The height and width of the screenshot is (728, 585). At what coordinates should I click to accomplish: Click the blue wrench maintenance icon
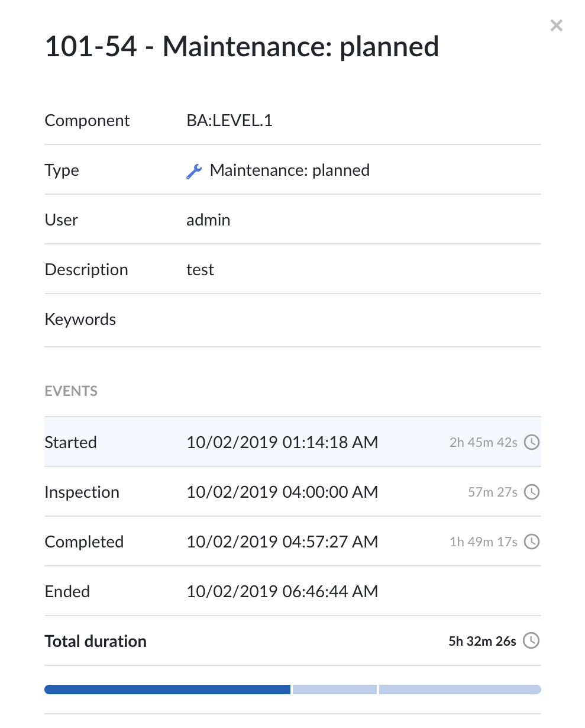tap(194, 171)
